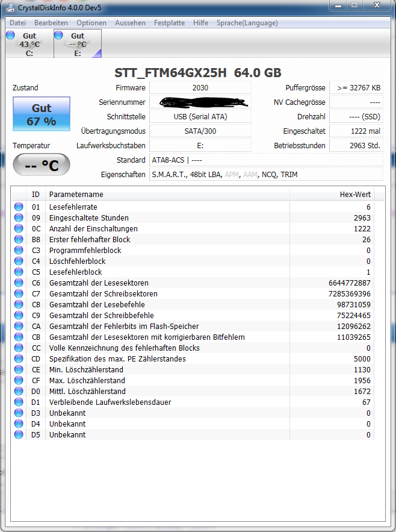Click the status orb for Mittl. Löschzählerstand

tap(19, 391)
